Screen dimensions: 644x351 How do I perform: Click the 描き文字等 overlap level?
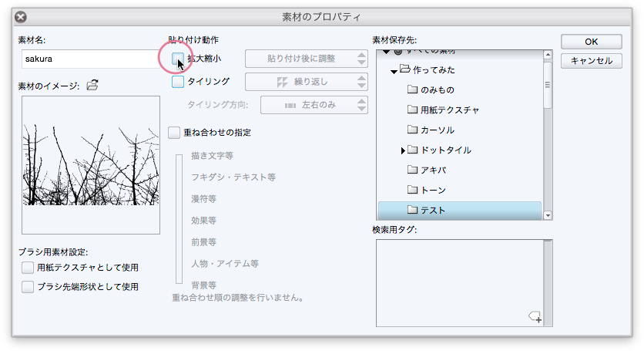tap(212, 156)
